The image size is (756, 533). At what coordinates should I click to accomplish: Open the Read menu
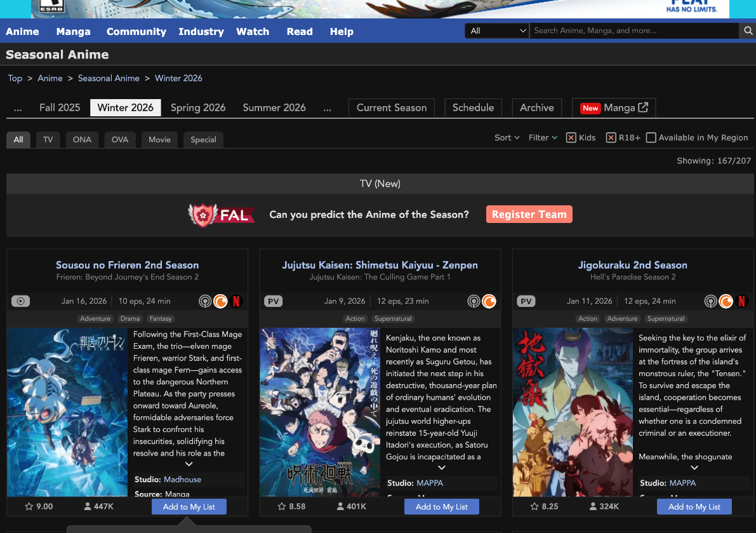[300, 31]
